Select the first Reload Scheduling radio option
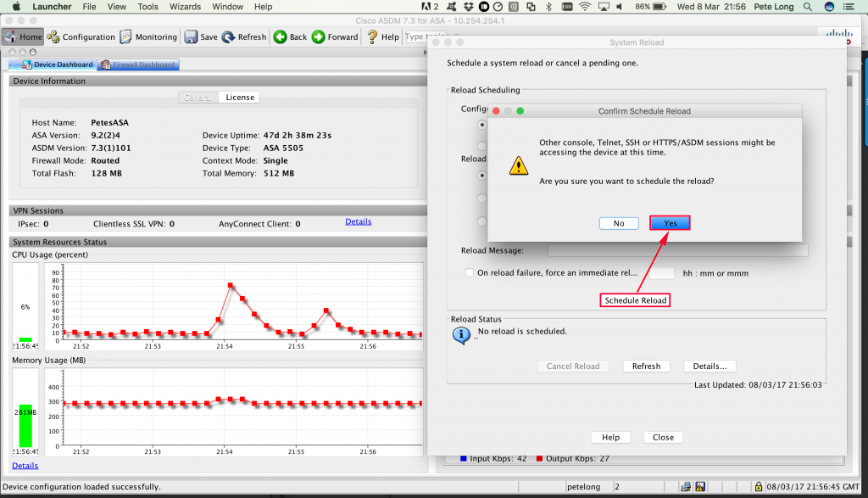The width and height of the screenshot is (868, 498). tap(482, 125)
